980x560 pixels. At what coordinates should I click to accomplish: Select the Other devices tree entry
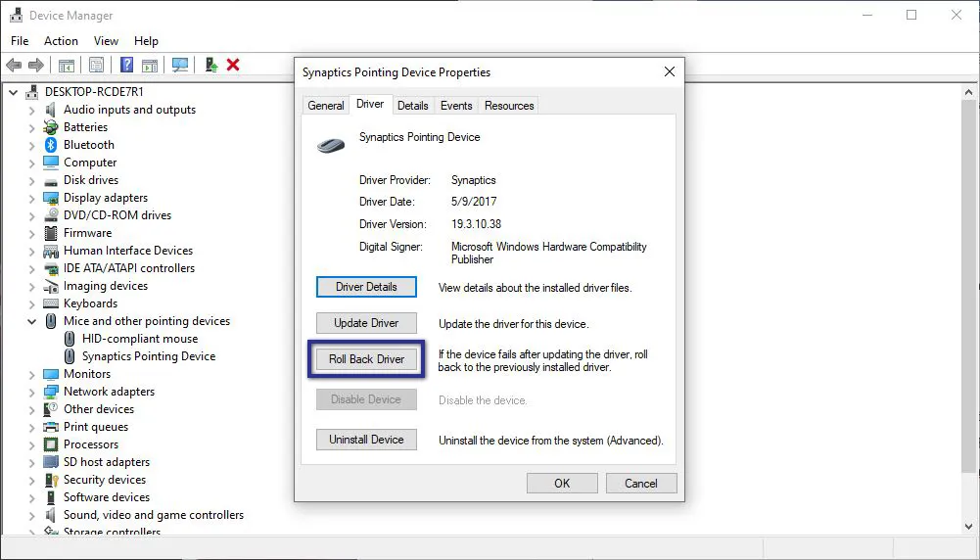coord(99,409)
